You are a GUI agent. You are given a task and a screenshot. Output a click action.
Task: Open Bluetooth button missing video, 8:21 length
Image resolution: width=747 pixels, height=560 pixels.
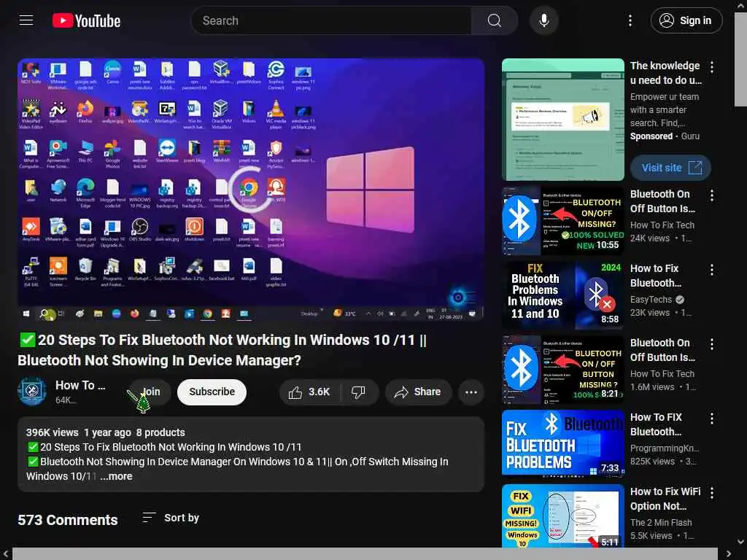tap(562, 370)
